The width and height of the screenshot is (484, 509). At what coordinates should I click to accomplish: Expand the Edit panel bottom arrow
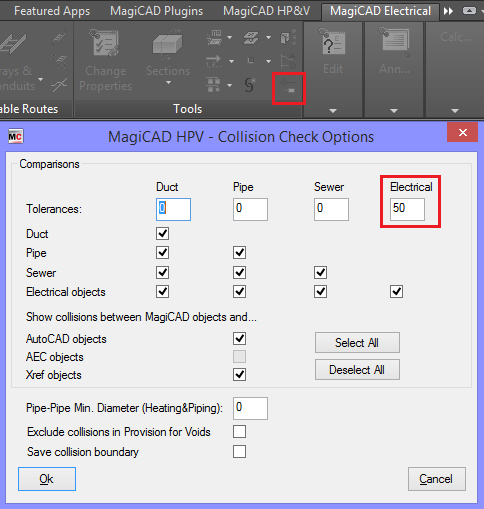tap(333, 111)
